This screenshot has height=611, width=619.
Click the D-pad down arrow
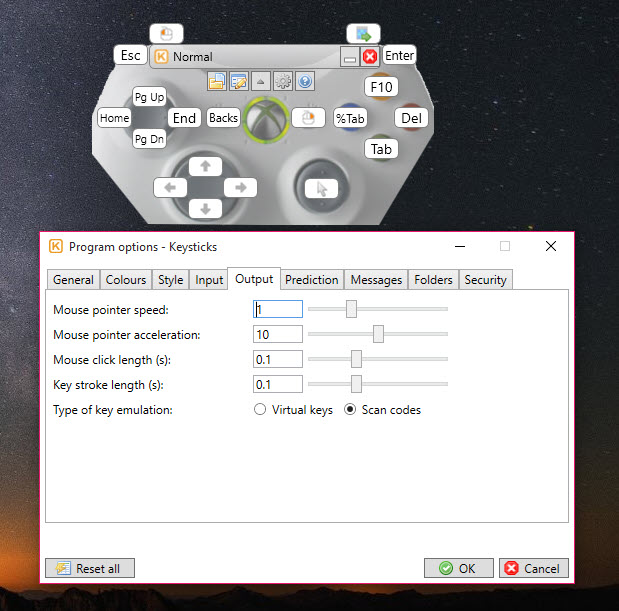coord(205,209)
